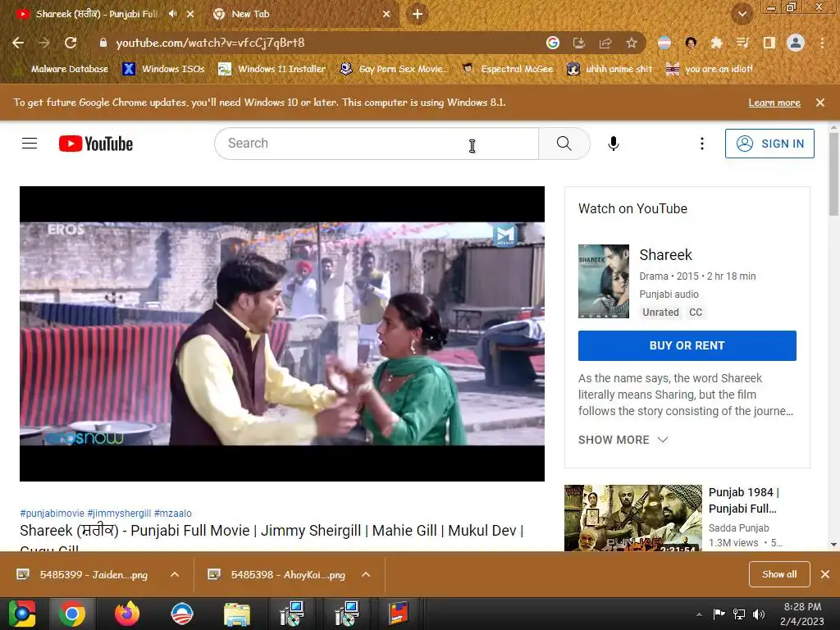Image resolution: width=840 pixels, height=630 pixels.
Task: Search with your voice microphone
Action: (614, 144)
